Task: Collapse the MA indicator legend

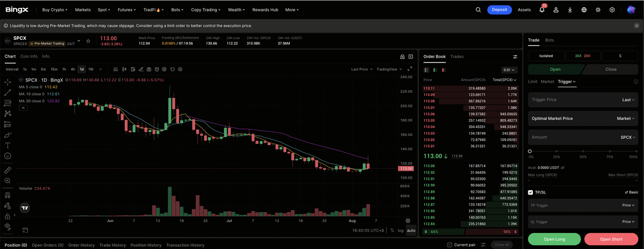Action: tap(23, 107)
